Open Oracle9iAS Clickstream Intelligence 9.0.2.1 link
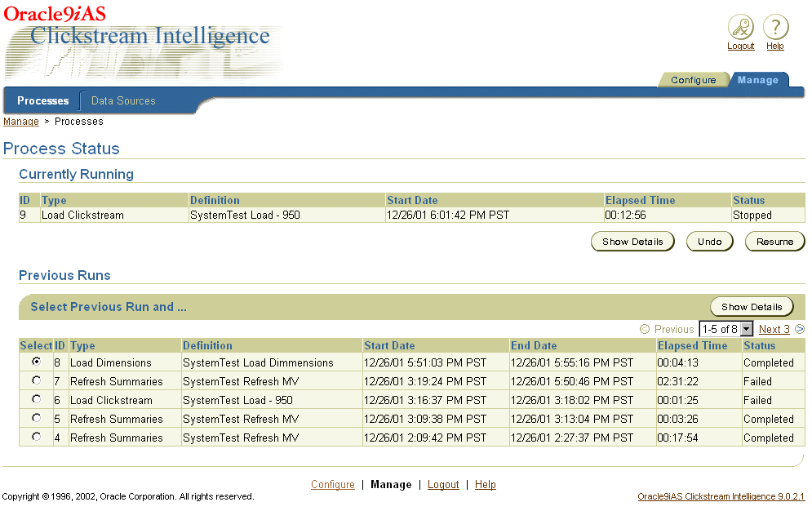 click(x=721, y=496)
